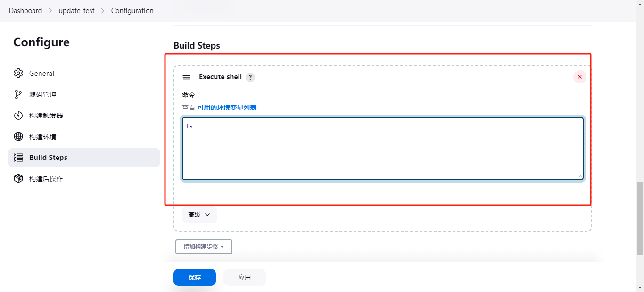The width and height of the screenshot is (644, 292).
Task: Click the Execute shell drag handle
Action: pyautogui.click(x=186, y=77)
